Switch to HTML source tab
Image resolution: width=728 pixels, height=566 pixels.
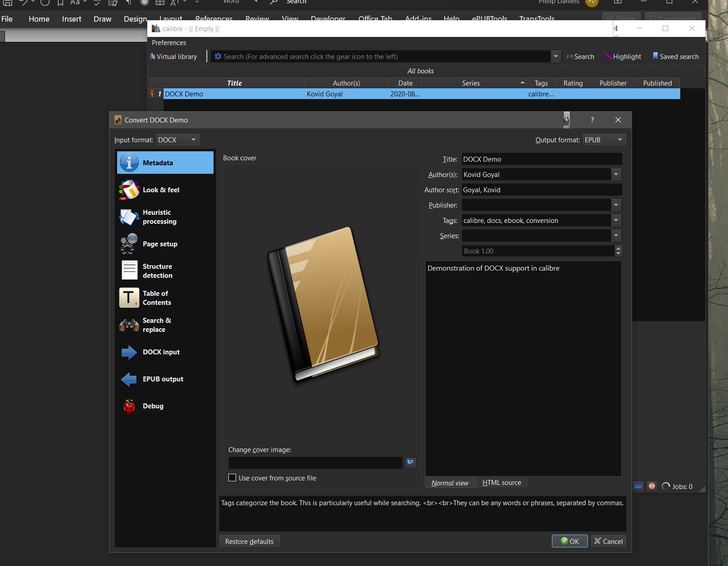tap(502, 483)
